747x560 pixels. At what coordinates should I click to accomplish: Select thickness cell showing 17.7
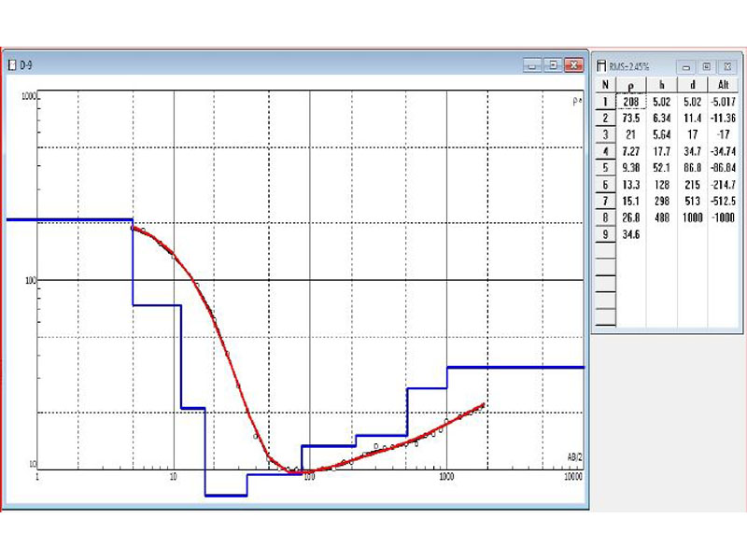coord(661,152)
